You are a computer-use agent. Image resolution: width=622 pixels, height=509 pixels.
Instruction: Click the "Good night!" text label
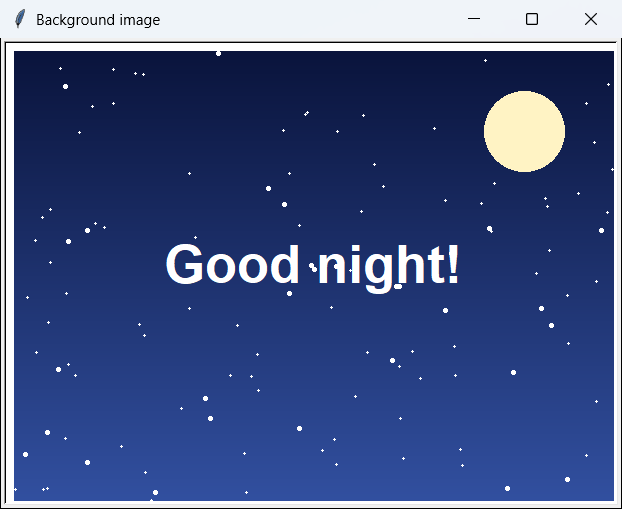coord(312,267)
